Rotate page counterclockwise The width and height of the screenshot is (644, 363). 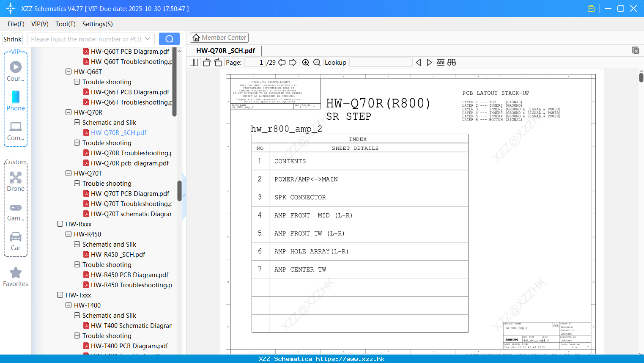tap(206, 63)
